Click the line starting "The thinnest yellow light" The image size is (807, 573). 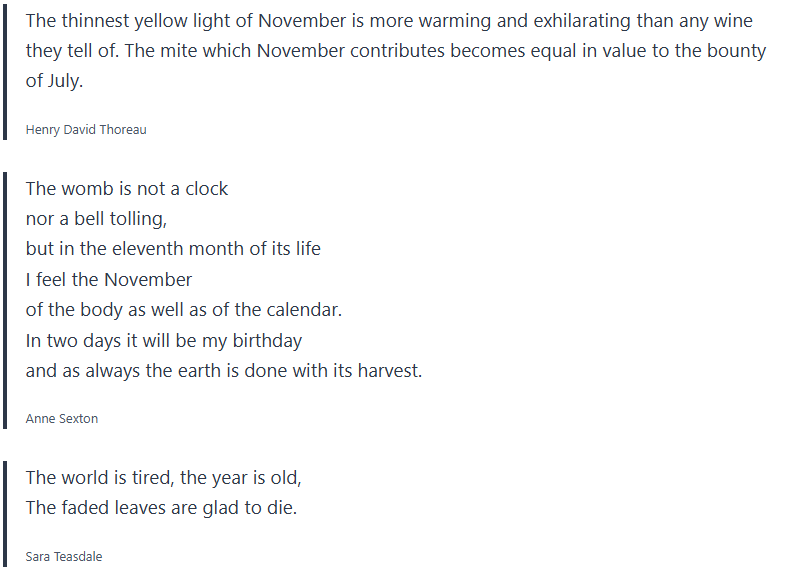[x=389, y=21]
